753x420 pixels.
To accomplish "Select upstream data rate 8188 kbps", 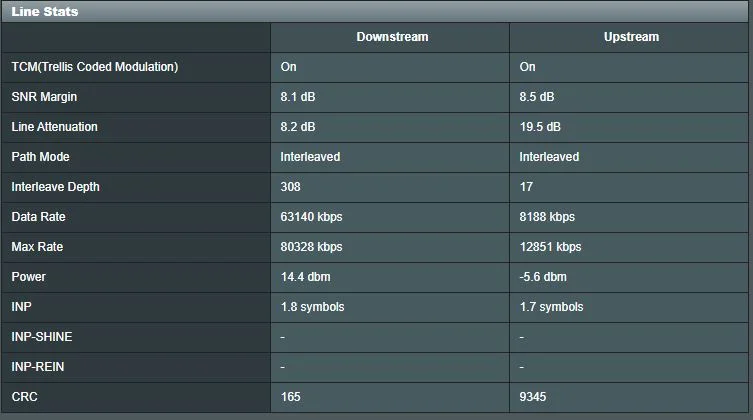I will tap(547, 217).
